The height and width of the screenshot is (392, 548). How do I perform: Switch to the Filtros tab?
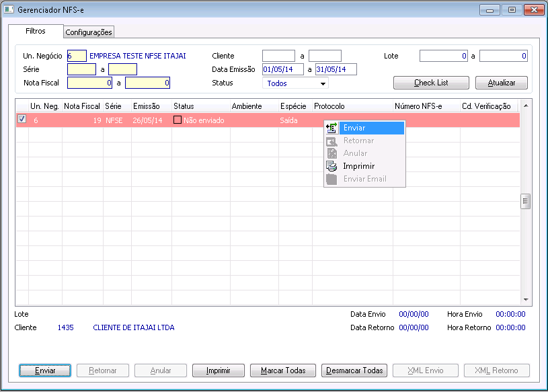36,31
